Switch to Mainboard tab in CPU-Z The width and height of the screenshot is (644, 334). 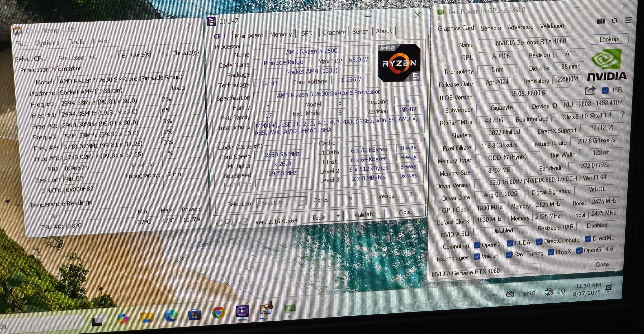tap(249, 35)
